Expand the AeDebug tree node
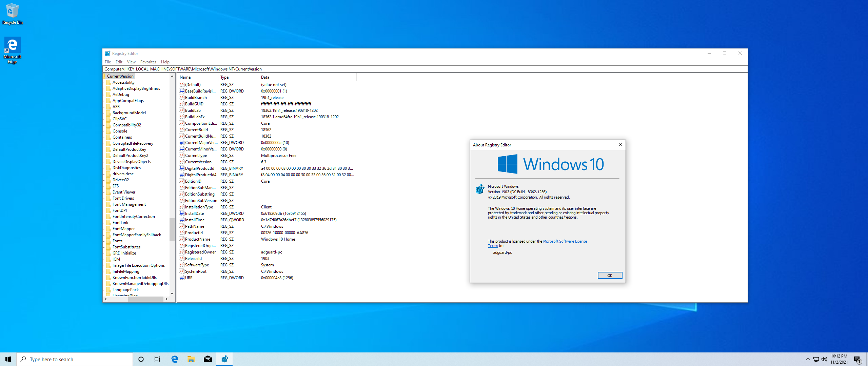Viewport: 868px width, 366px height. click(x=104, y=95)
